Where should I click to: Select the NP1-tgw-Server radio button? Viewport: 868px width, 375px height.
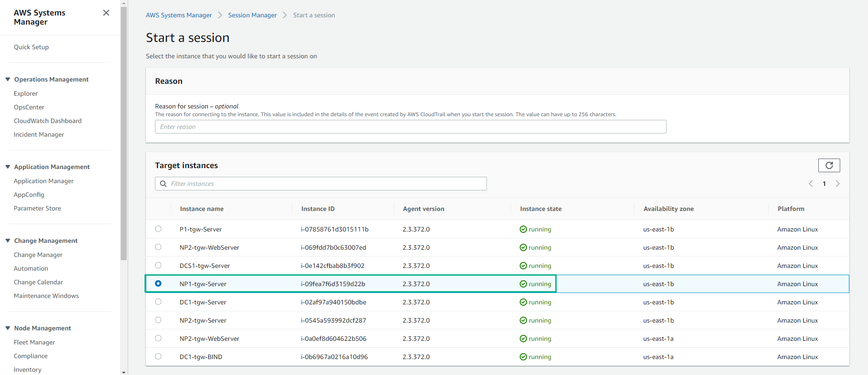158,283
